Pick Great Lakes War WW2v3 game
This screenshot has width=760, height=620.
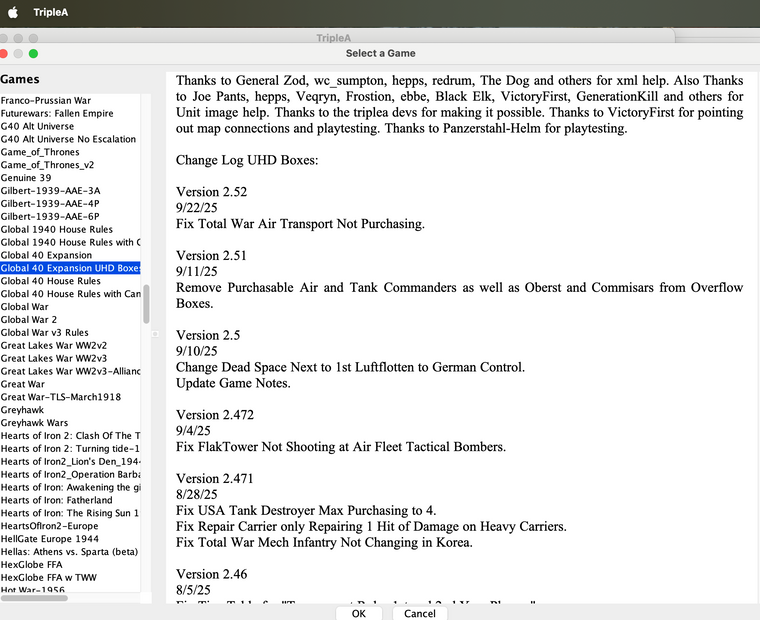click(54, 358)
